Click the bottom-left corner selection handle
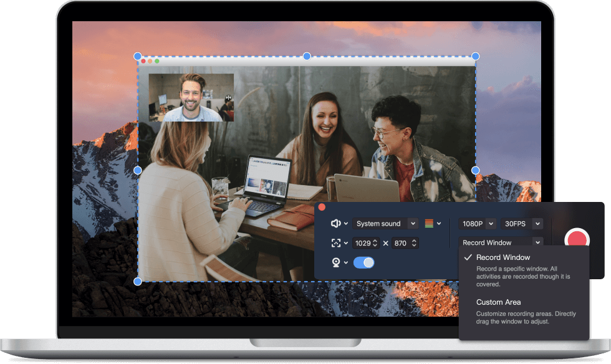This screenshot has width=611, height=364. click(x=138, y=281)
